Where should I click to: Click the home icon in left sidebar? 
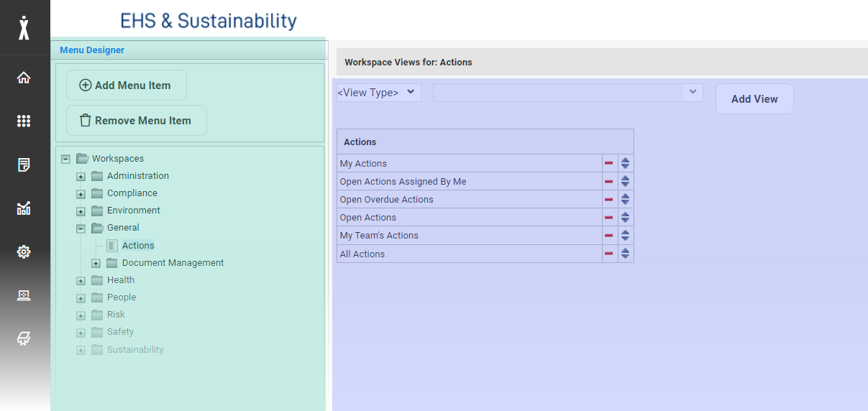pyautogui.click(x=24, y=78)
